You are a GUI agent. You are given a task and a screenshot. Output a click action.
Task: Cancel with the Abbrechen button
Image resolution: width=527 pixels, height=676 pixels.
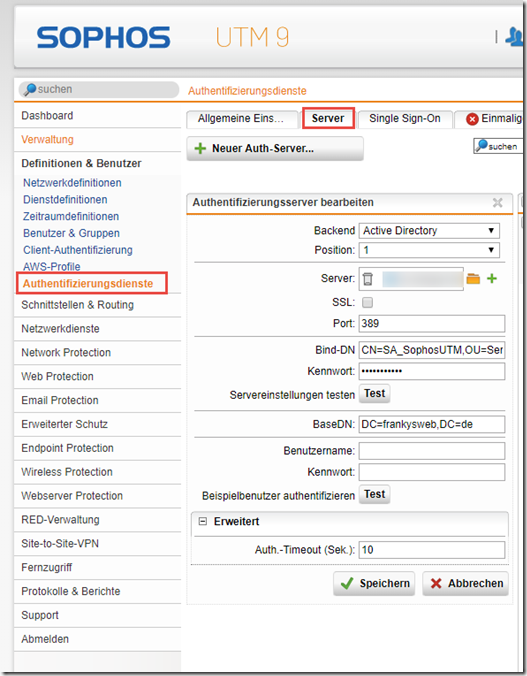click(465, 584)
